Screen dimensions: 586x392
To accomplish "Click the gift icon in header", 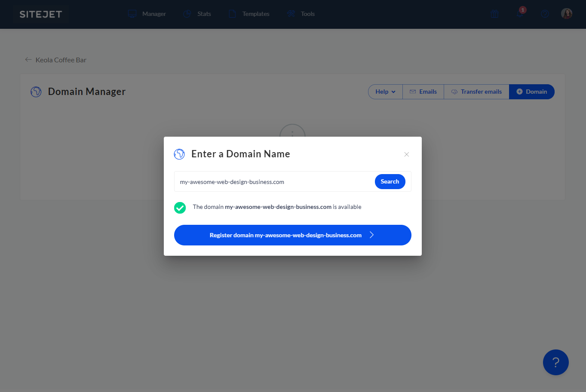I will (x=494, y=14).
